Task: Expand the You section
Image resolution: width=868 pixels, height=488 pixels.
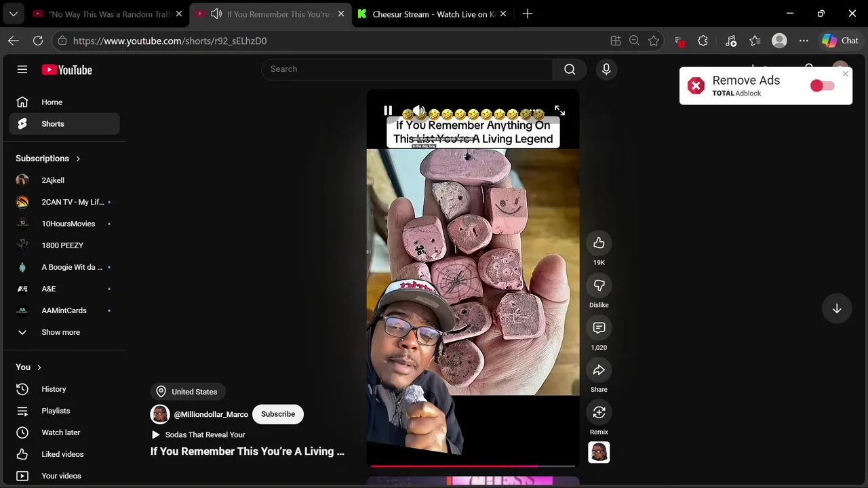Action: (x=28, y=367)
